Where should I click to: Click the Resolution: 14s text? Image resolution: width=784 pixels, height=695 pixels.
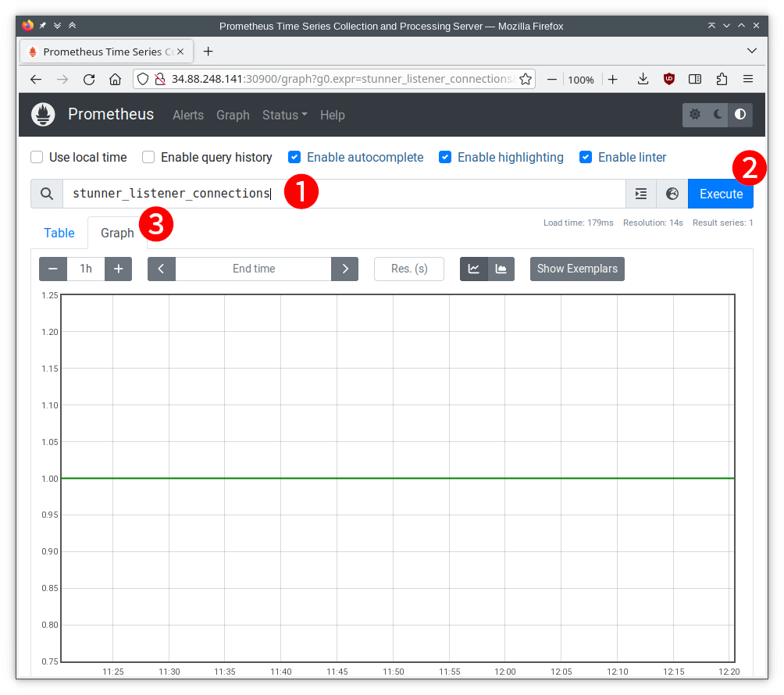click(653, 223)
